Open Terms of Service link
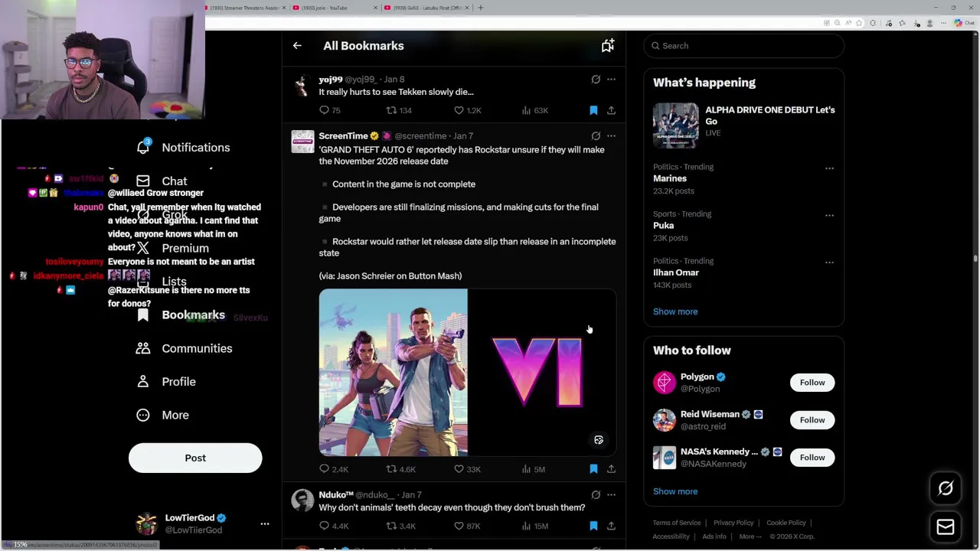 (x=677, y=523)
